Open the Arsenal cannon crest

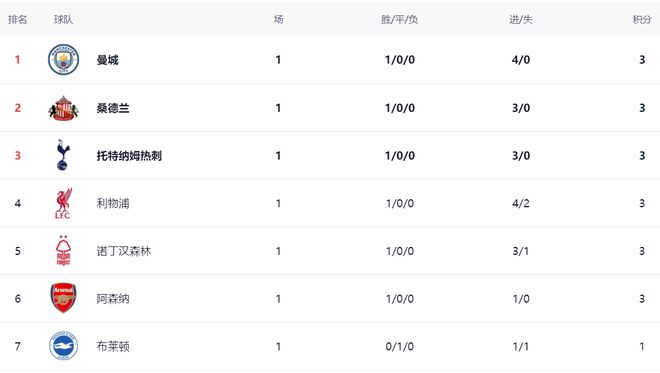63,298
